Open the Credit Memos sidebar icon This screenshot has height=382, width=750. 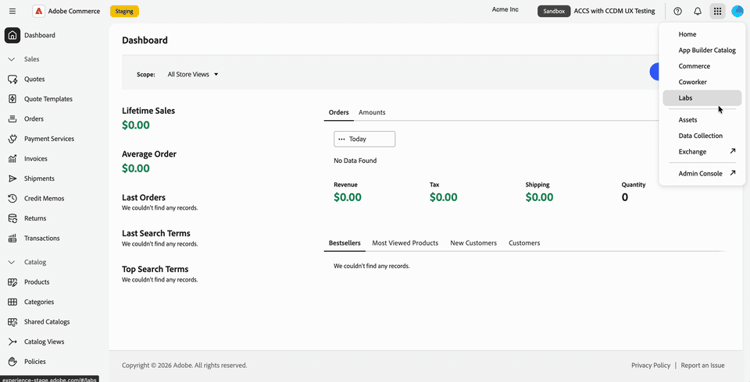(13, 198)
